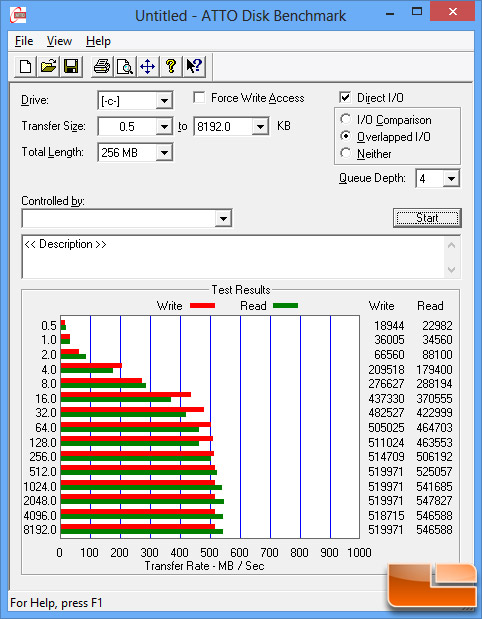Screen dimensions: 482x619
Task: Open the Queue Depth dropdown
Action: coord(451,179)
